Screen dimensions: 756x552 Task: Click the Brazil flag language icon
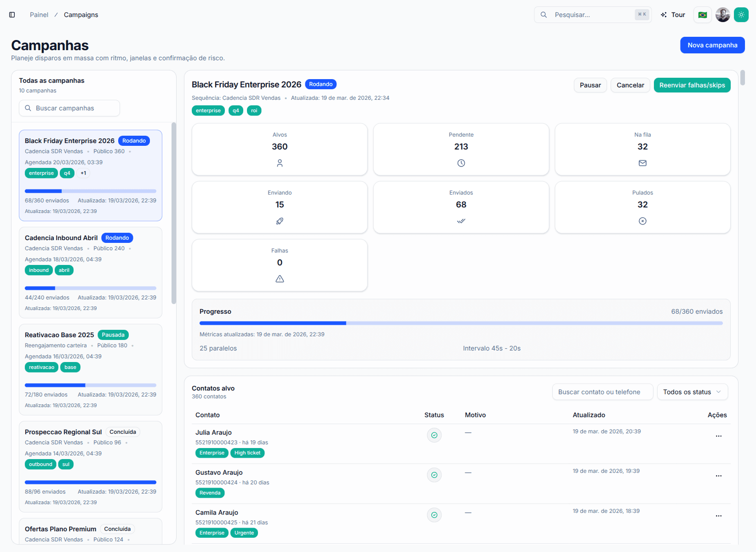coord(703,15)
